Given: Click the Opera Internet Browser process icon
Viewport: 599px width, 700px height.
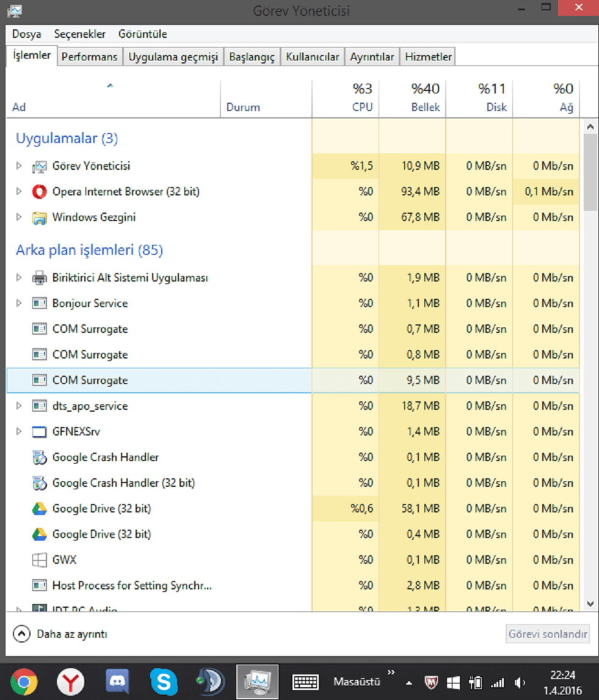Looking at the screenshot, I should pos(39,192).
